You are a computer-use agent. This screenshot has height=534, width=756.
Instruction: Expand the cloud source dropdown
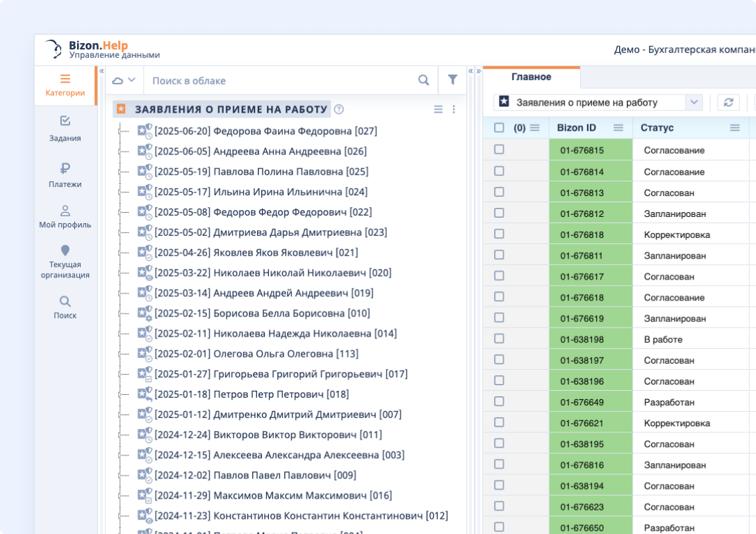124,81
